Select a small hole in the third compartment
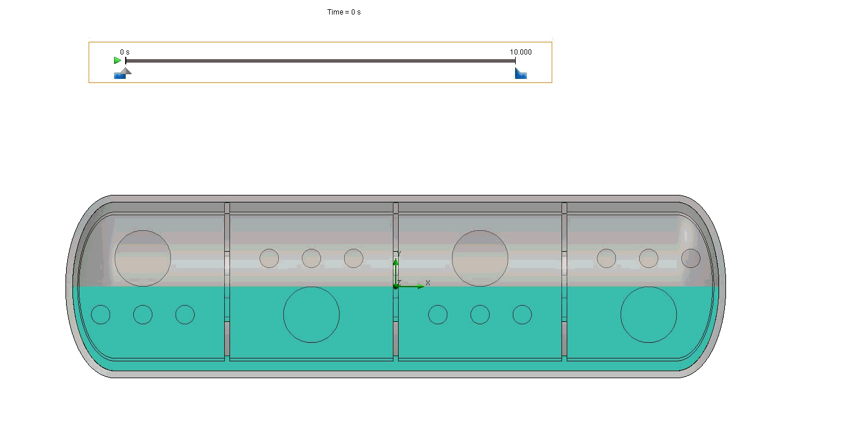Image resolution: width=868 pixels, height=424 pixels. [x=480, y=315]
